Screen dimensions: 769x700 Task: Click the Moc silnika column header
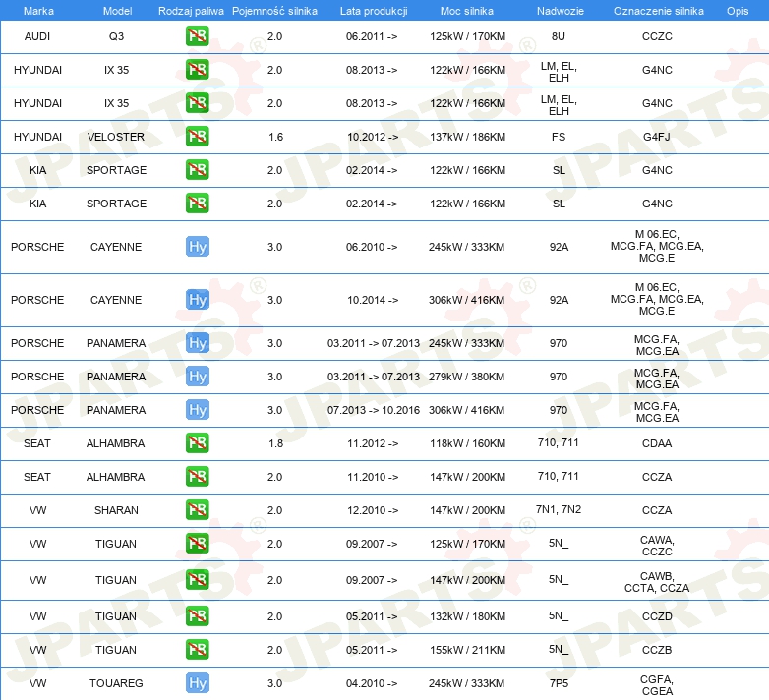point(467,10)
